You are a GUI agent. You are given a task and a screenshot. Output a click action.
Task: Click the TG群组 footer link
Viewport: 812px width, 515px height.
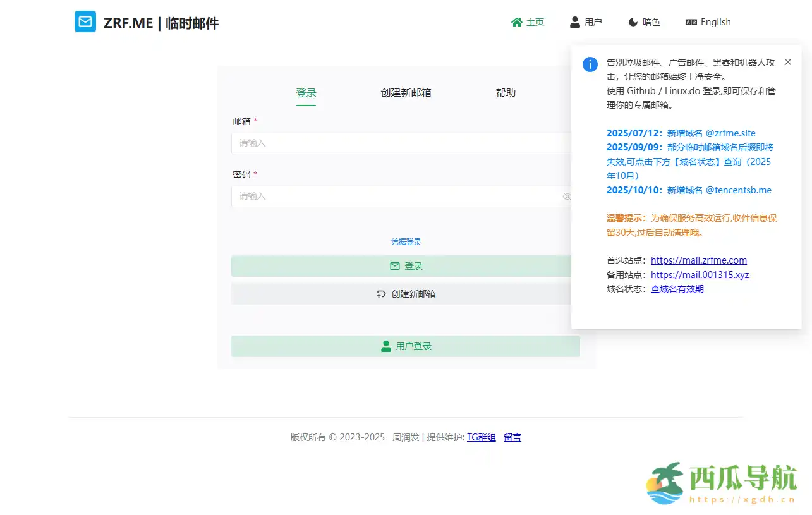click(x=481, y=437)
